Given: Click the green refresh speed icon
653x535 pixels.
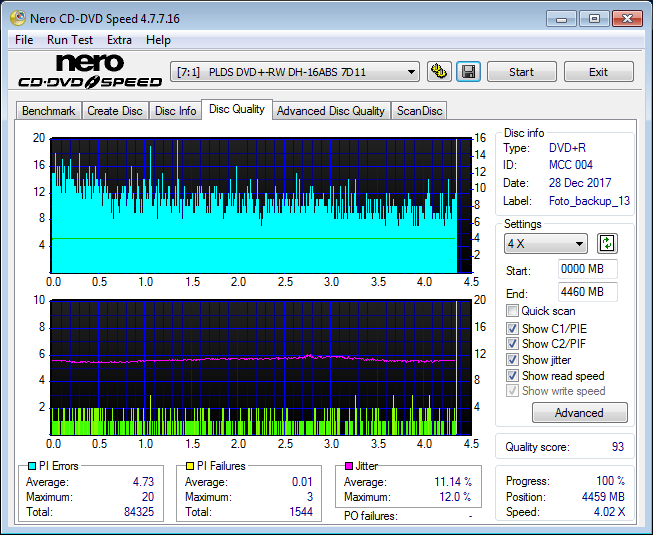Looking at the screenshot, I should [x=607, y=243].
